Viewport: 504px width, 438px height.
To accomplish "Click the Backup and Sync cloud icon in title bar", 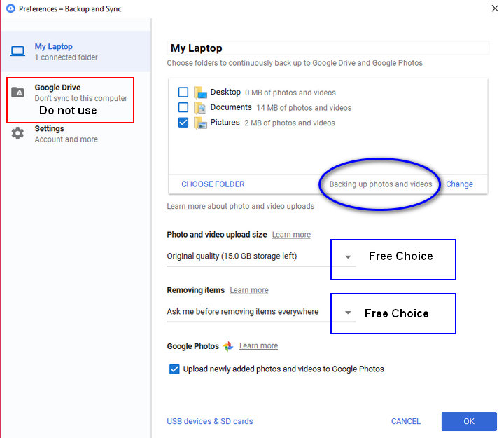I will tap(10, 8).
